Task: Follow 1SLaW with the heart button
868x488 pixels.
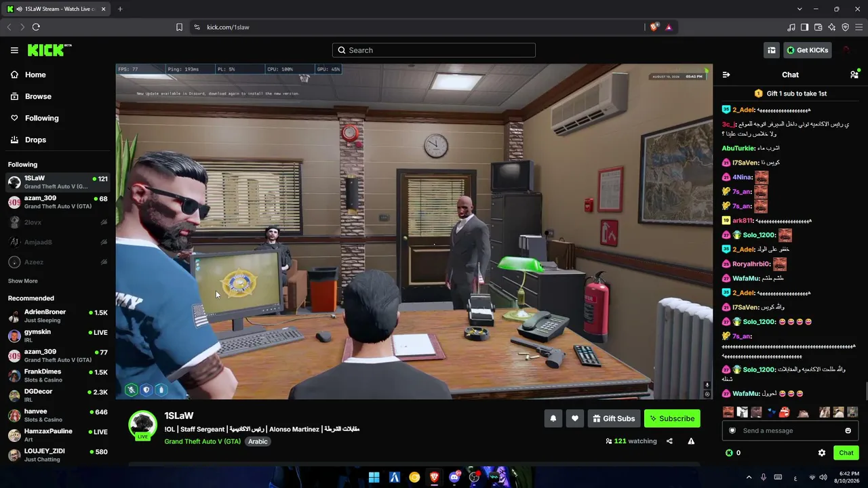Action: [575, 419]
